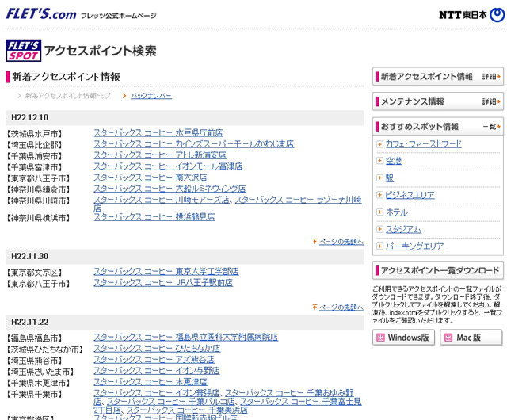
Task: Open 東京大学工学部店 link
Action: (x=166, y=272)
